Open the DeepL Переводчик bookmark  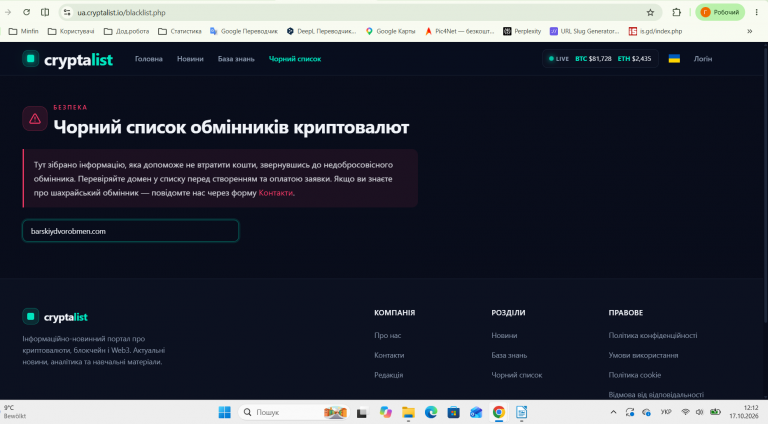[321, 31]
